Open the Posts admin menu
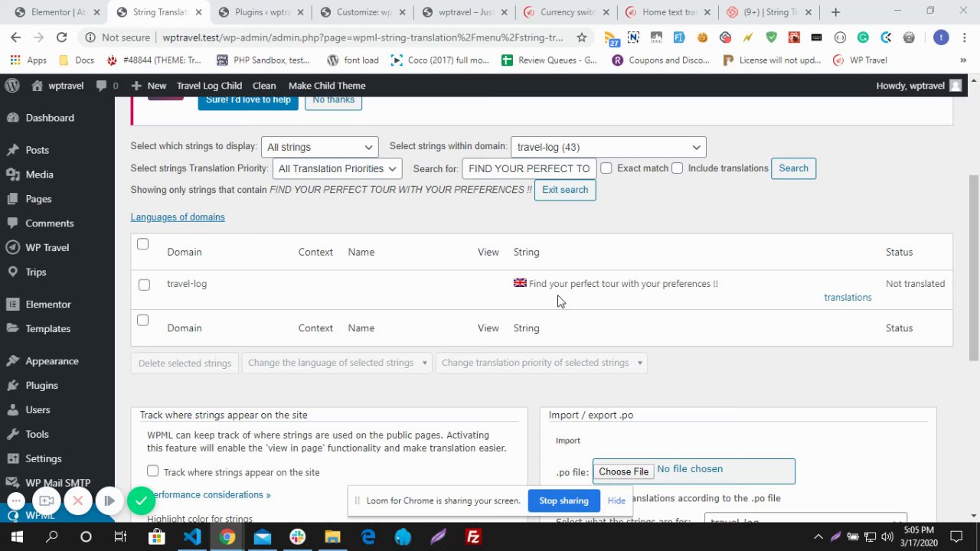Screen dimensions: 980x551 (37, 150)
